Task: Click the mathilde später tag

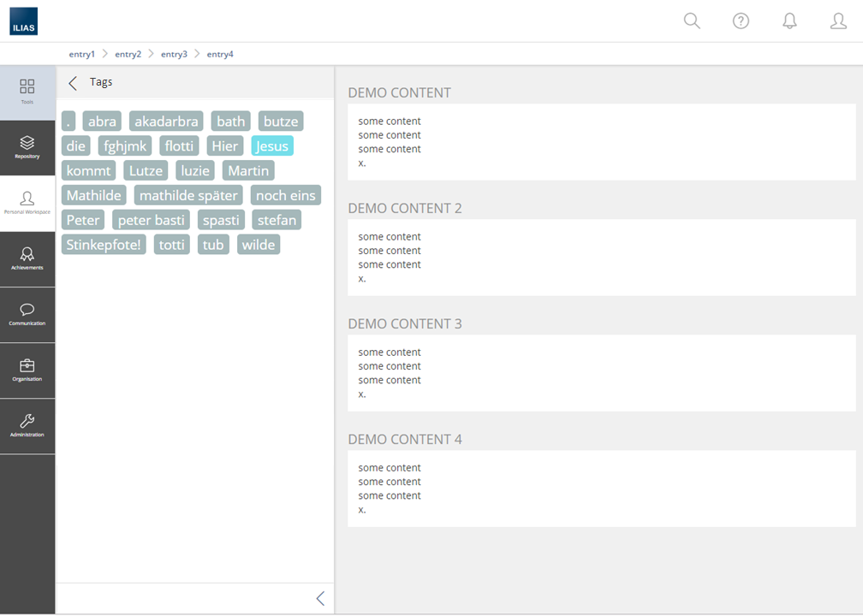Action: 188,196
